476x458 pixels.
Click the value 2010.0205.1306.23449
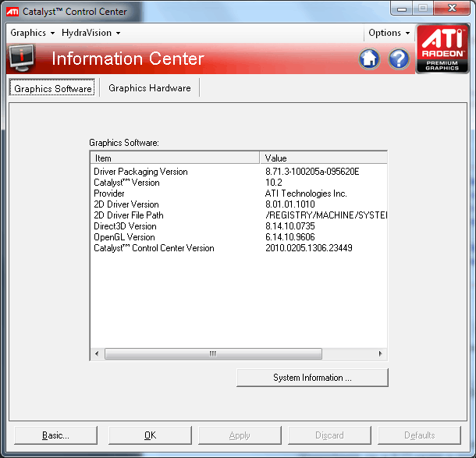[309, 248]
